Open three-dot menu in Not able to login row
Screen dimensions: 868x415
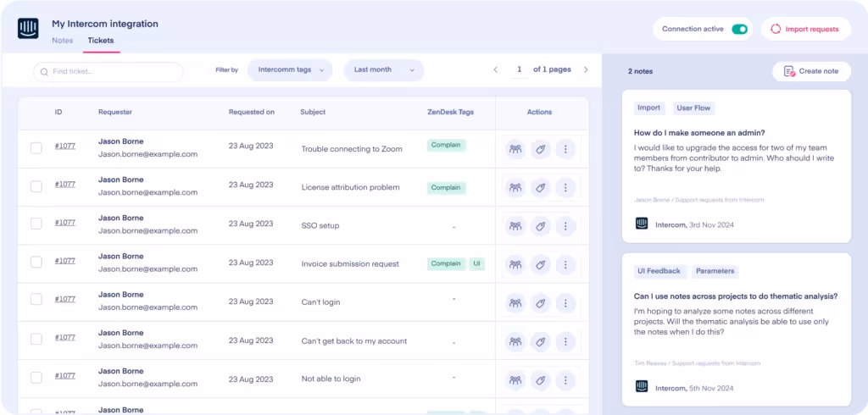pos(565,379)
